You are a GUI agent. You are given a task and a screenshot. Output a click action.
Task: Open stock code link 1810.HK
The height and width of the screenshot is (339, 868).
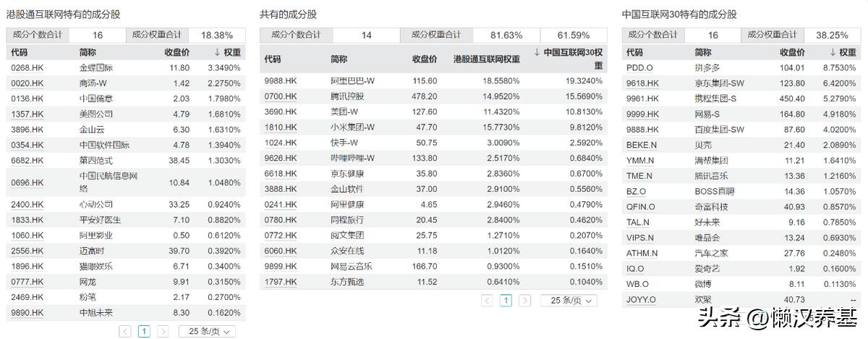[x=281, y=127]
